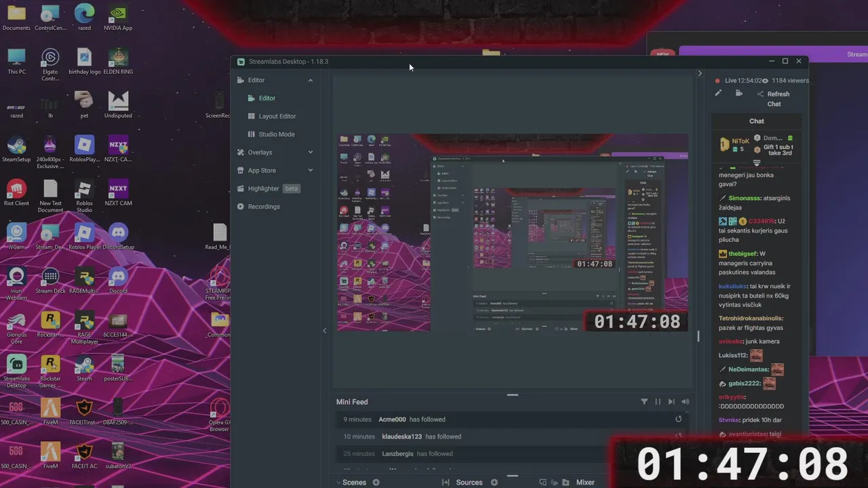Click the red Live indicator dot
868x488 pixels.
coord(717,81)
